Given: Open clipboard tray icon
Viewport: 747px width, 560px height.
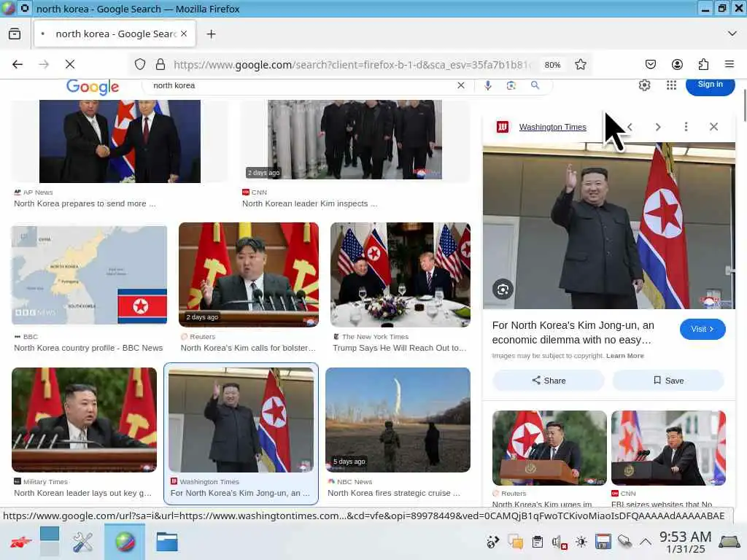Looking at the screenshot, I should click(538, 542).
